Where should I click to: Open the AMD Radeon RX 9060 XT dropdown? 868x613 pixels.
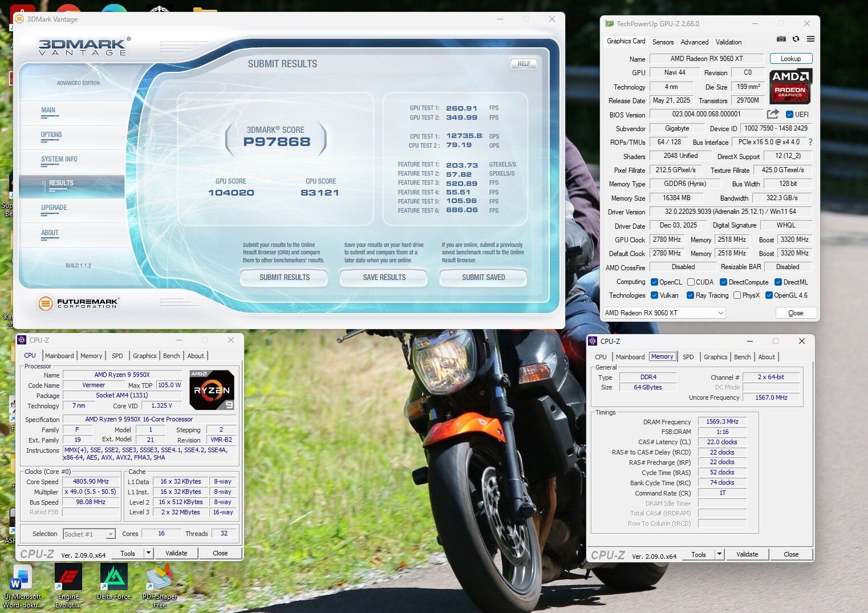(x=664, y=313)
